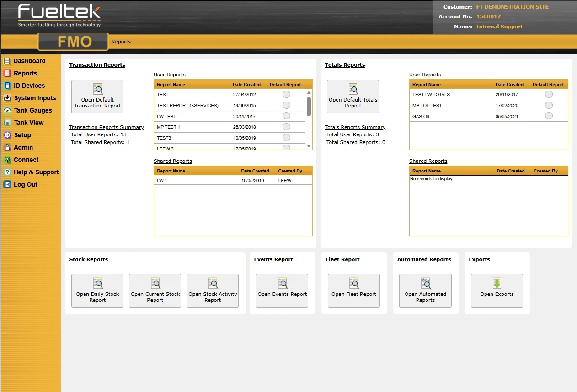
Task: Click the Totals Reports heading
Action: pos(345,65)
